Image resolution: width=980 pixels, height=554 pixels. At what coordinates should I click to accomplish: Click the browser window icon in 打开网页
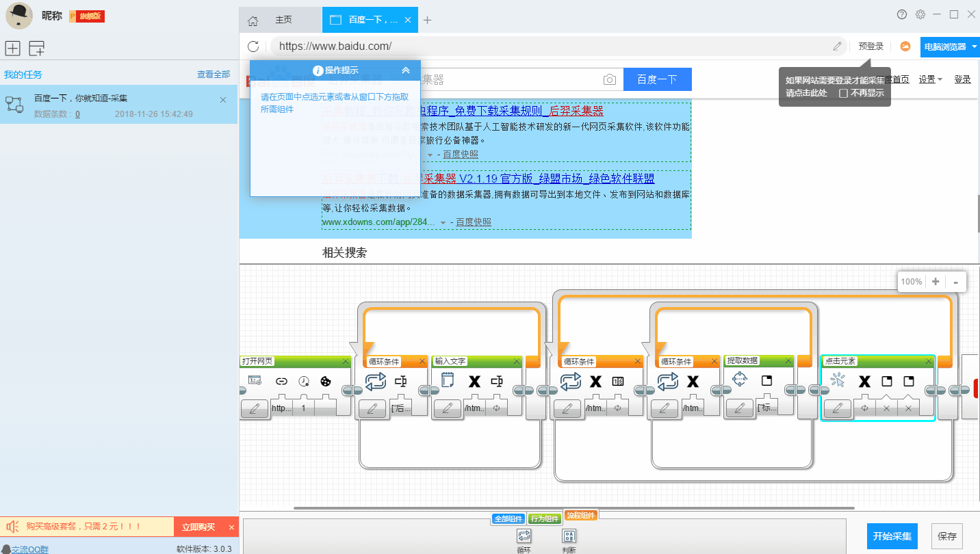coord(255,381)
